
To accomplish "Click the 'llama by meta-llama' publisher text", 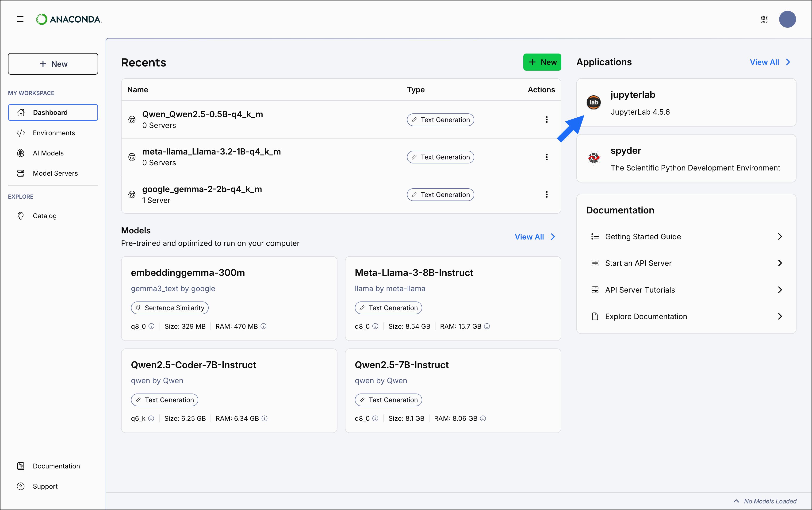I will pos(390,288).
